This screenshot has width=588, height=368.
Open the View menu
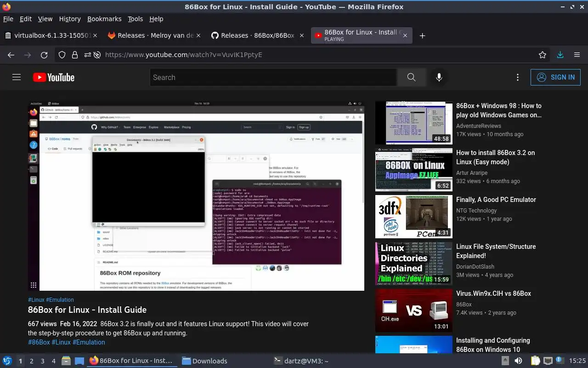45,19
